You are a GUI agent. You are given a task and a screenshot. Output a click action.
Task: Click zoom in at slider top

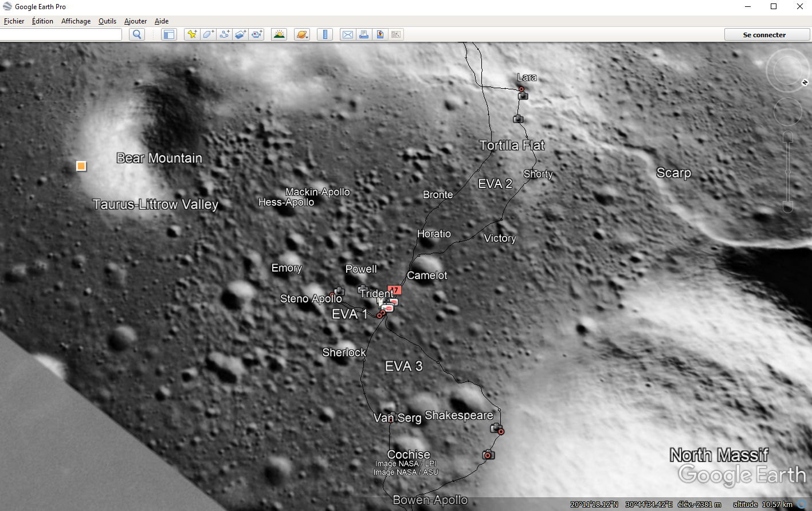pos(788,136)
